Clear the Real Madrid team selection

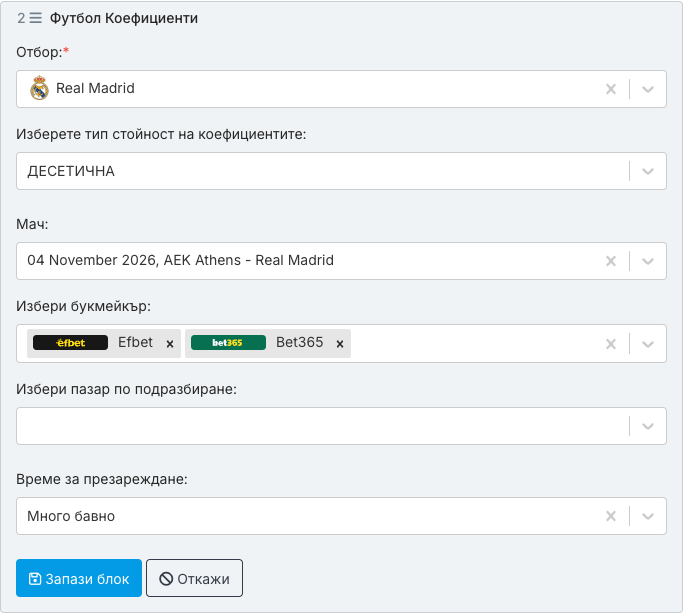[611, 89]
